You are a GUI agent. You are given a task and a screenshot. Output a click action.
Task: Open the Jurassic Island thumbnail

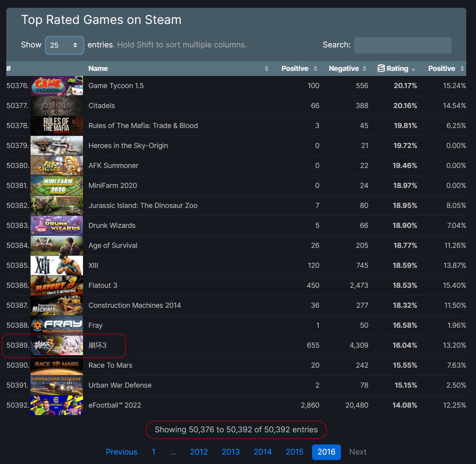click(57, 206)
